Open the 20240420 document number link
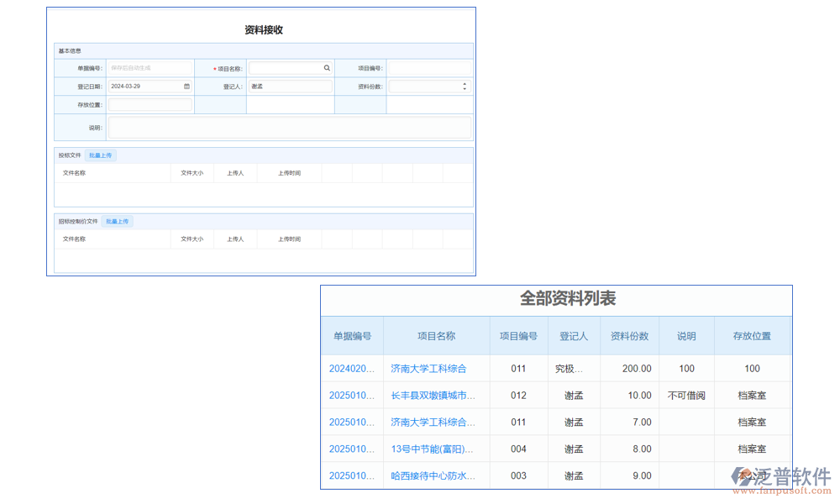The height and width of the screenshot is (504, 840). click(x=351, y=368)
